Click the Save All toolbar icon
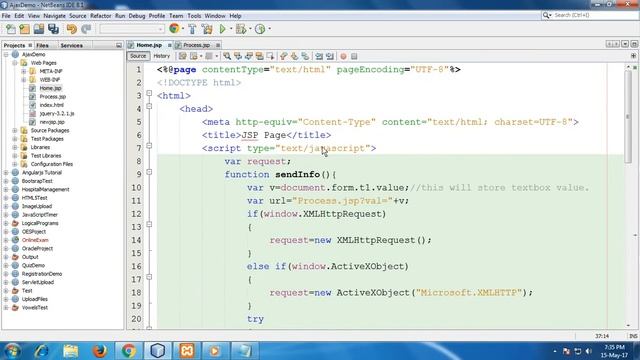Image resolution: width=640 pixels, height=360 pixels. pyautogui.click(x=53, y=29)
